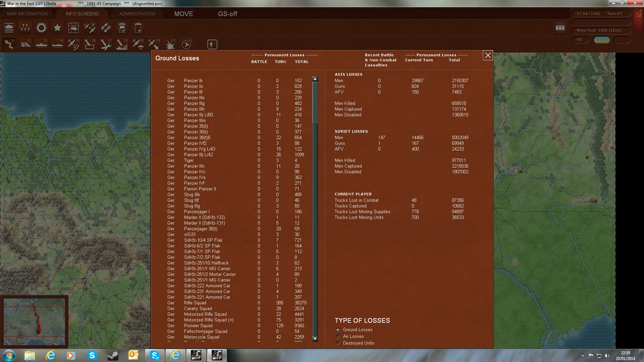Select the F4 amphibious transport mode
The image size is (644, 362).
[57, 44]
